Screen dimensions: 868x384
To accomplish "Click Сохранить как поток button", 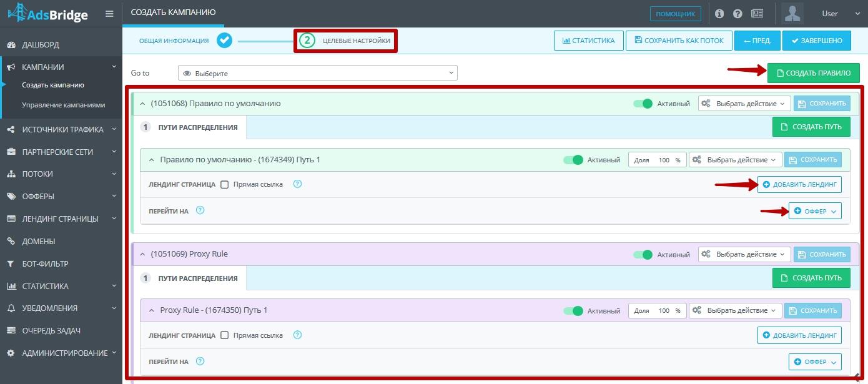I will (x=679, y=41).
